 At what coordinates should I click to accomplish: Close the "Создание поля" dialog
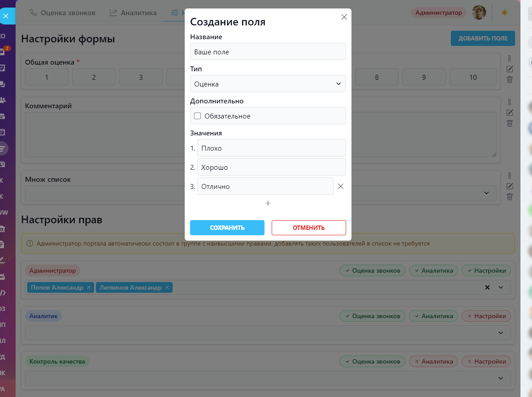(344, 17)
